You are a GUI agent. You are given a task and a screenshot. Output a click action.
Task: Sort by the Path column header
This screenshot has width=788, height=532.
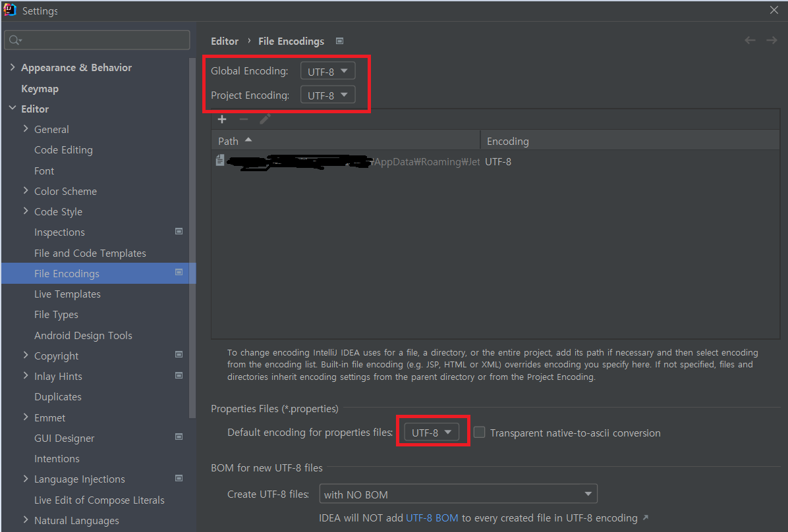pyautogui.click(x=346, y=141)
